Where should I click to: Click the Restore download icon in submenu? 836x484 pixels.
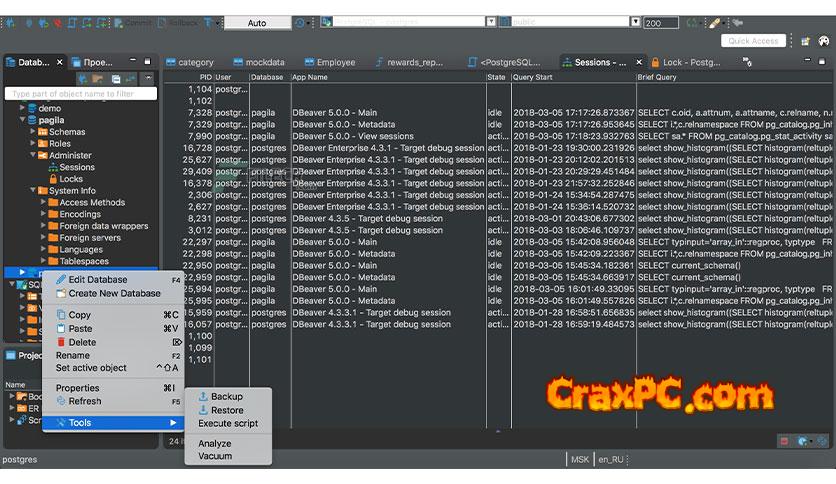point(203,410)
